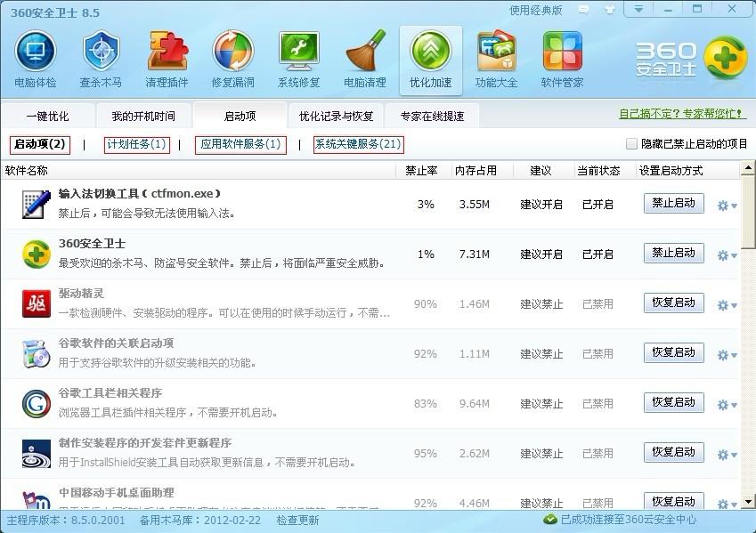This screenshot has width=756, height=533.
Task: Select the 启动项 main tab
Action: click(x=240, y=116)
